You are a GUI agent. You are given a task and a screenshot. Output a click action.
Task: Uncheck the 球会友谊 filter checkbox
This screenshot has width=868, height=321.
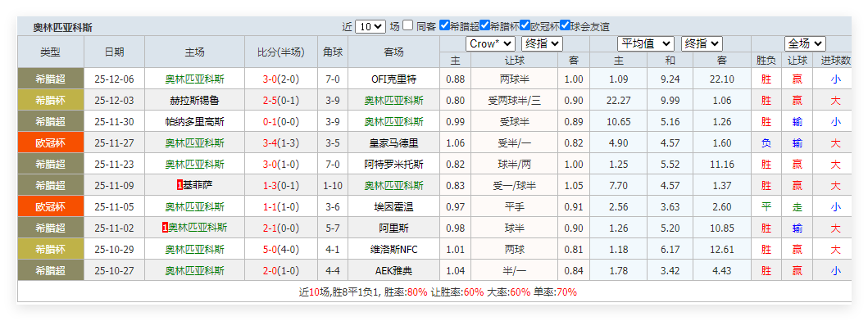(x=566, y=25)
